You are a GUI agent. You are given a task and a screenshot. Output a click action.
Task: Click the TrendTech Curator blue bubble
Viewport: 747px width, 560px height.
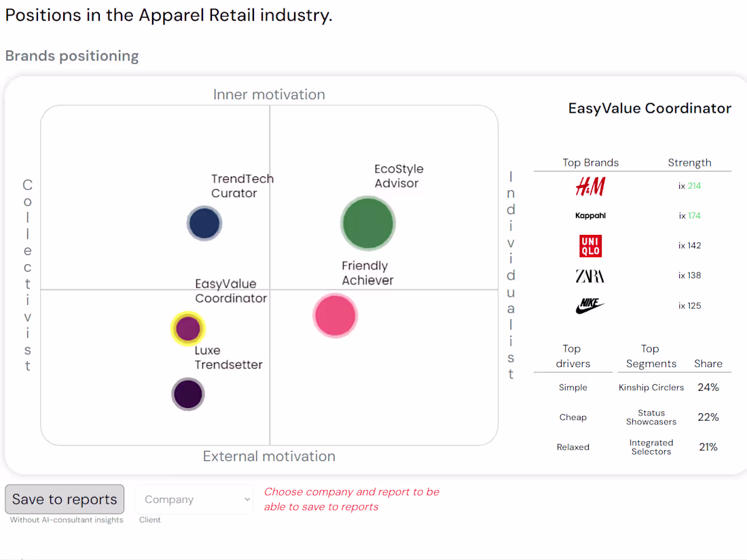click(204, 223)
